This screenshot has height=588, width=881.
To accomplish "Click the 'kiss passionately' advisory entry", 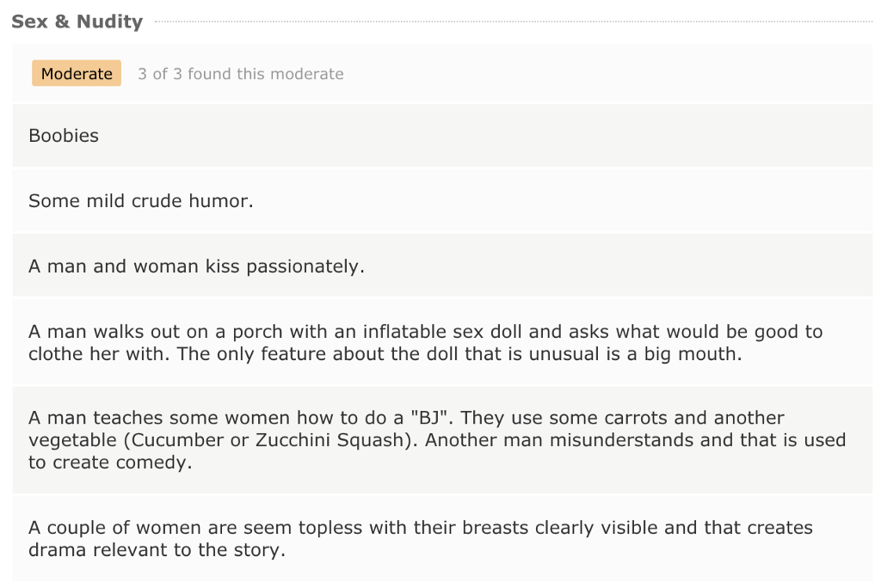I will pyautogui.click(x=442, y=266).
